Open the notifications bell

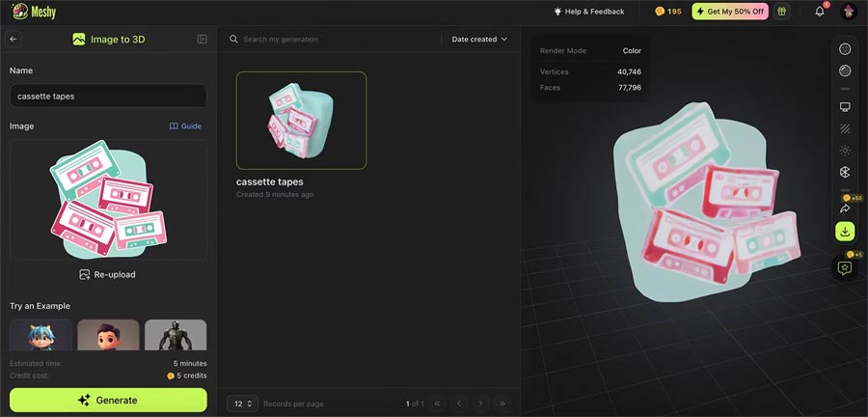(x=820, y=12)
